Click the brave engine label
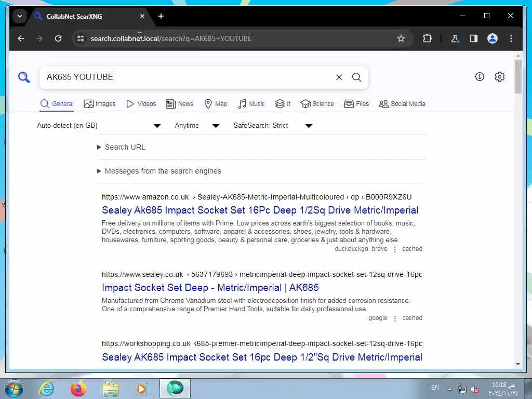Screen dimensions: 532x399 click(379, 249)
